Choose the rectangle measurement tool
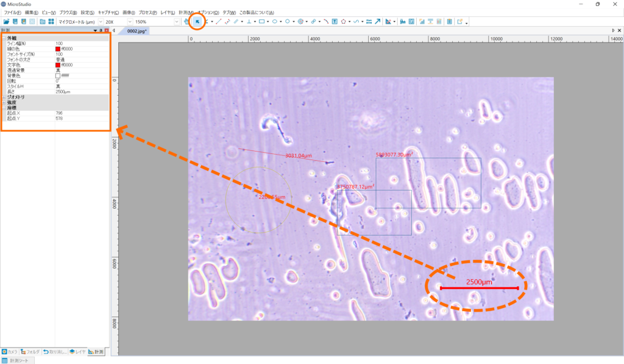The height and width of the screenshot is (364, 624). [x=261, y=21]
